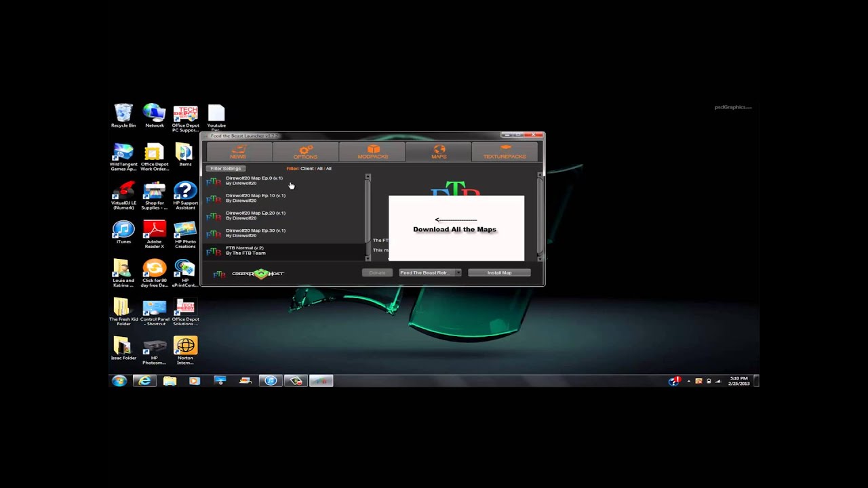Open the News tab in FTB Launcher
Screen dimensions: 868x488
coord(239,152)
